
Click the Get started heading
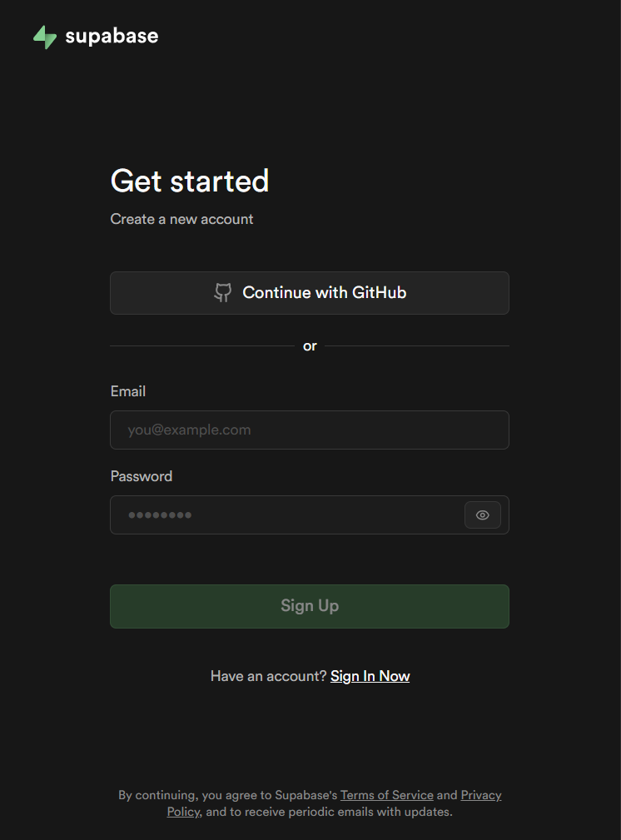(x=190, y=181)
